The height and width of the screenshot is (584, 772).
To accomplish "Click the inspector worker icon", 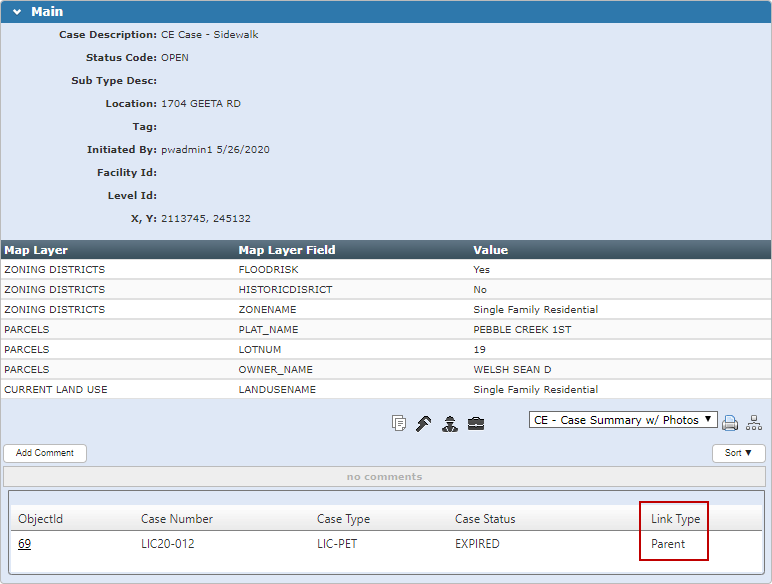I will (450, 423).
